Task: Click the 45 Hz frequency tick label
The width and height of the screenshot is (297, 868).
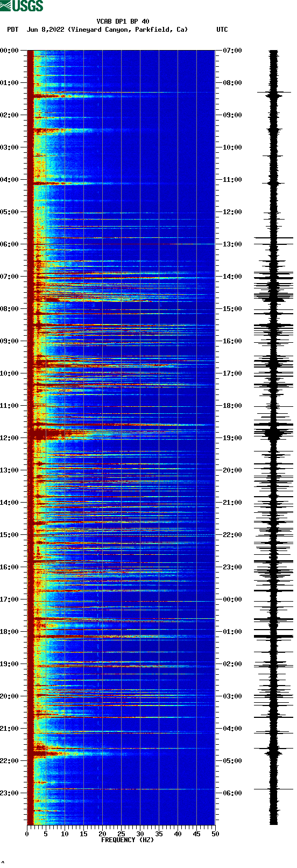Action: coord(196,834)
